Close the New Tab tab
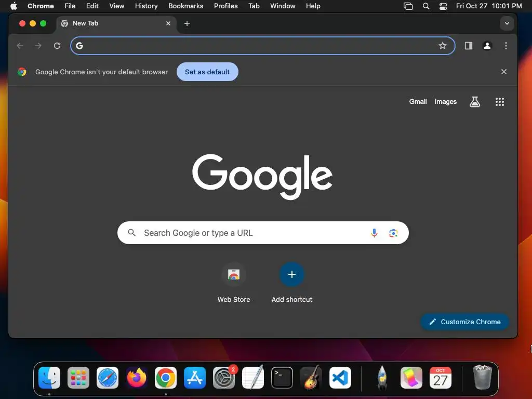 [168, 23]
